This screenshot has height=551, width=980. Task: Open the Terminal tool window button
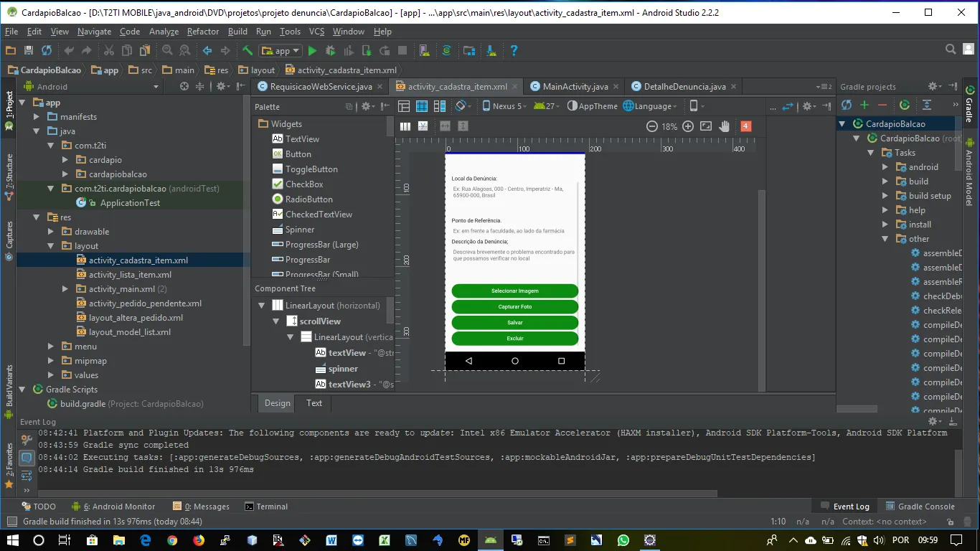click(266, 507)
